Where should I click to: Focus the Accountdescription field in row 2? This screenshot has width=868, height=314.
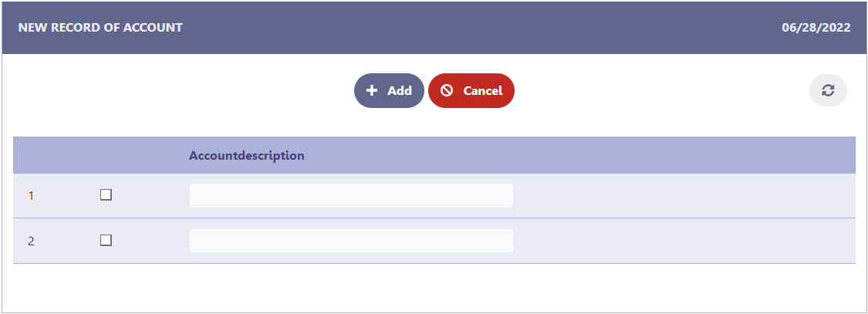[351, 241]
